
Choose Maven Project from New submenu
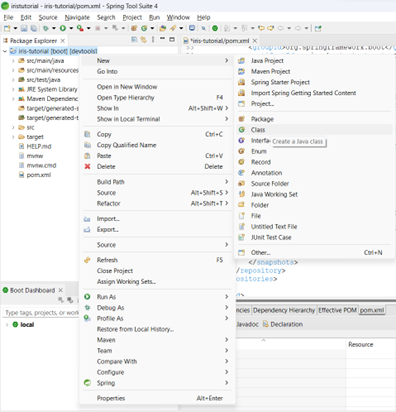click(x=314, y=71)
